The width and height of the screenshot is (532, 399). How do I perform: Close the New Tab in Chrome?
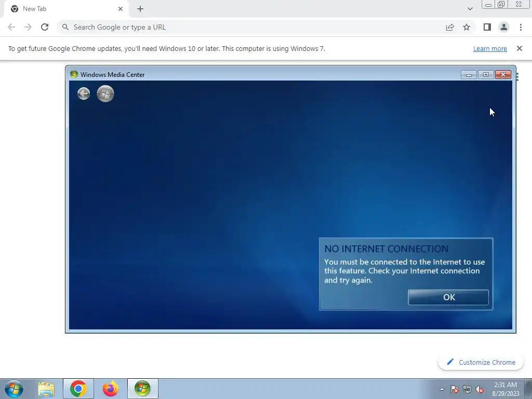tap(121, 9)
